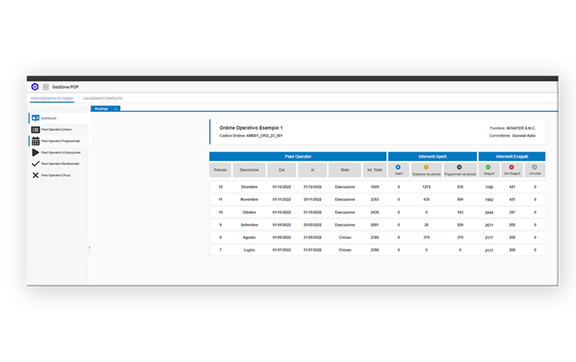Open Piani Operativi Programmati calendar icon

pyautogui.click(x=36, y=141)
